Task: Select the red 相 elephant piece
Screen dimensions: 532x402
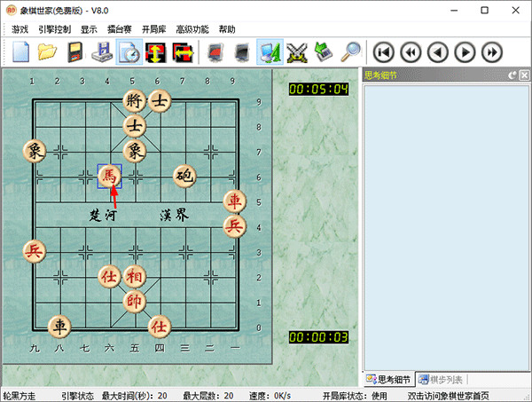Action: [135, 276]
